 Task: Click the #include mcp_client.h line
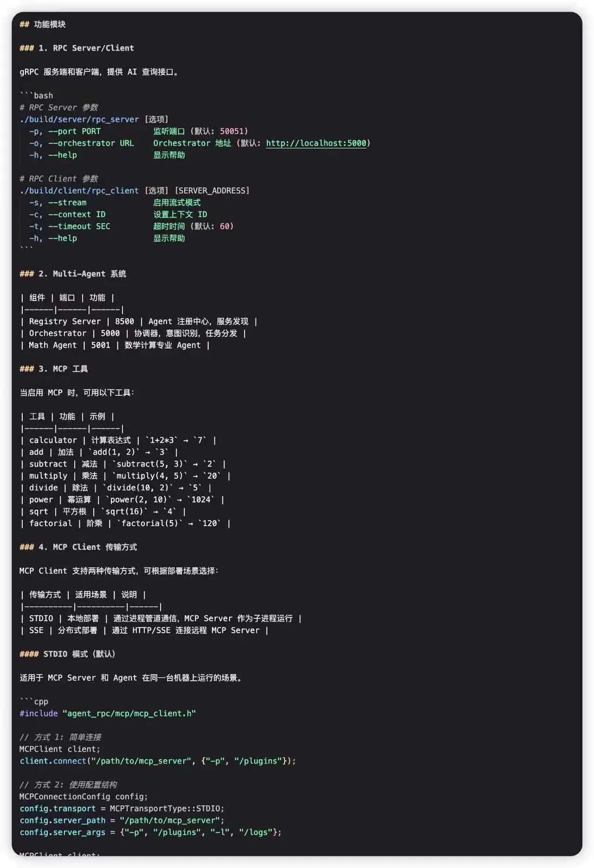(x=108, y=714)
